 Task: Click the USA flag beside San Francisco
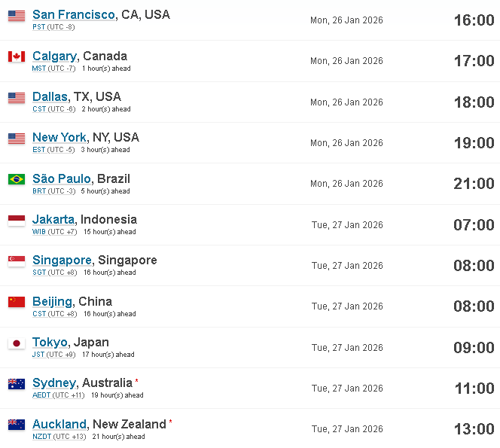click(x=17, y=16)
